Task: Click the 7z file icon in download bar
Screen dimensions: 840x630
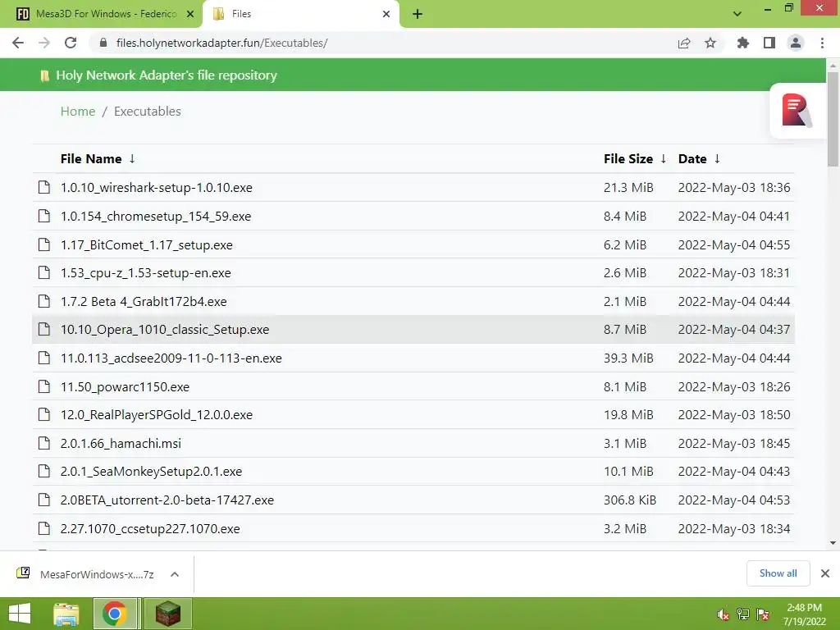Action: [23, 573]
